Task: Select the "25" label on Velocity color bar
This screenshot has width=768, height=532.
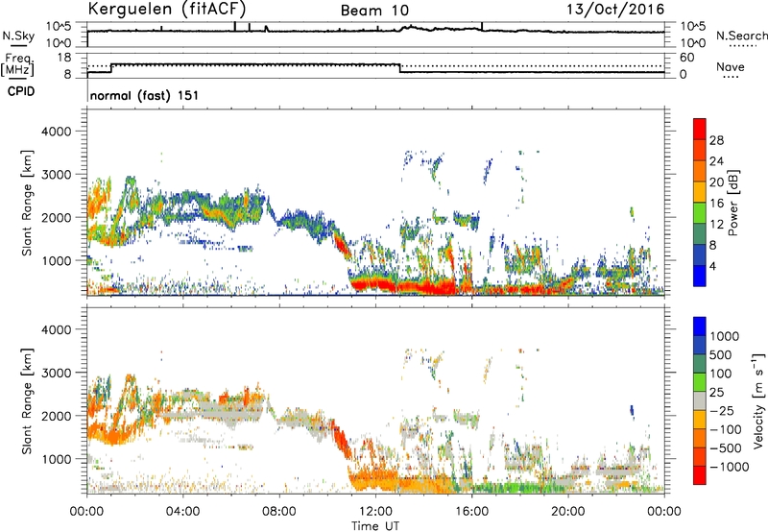Action: pos(717,392)
